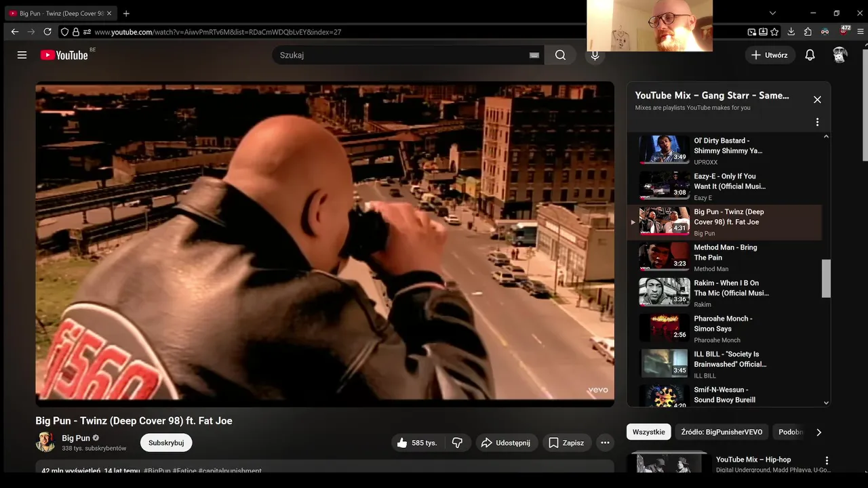Open picture-in-picture address bar icon

pos(752,32)
